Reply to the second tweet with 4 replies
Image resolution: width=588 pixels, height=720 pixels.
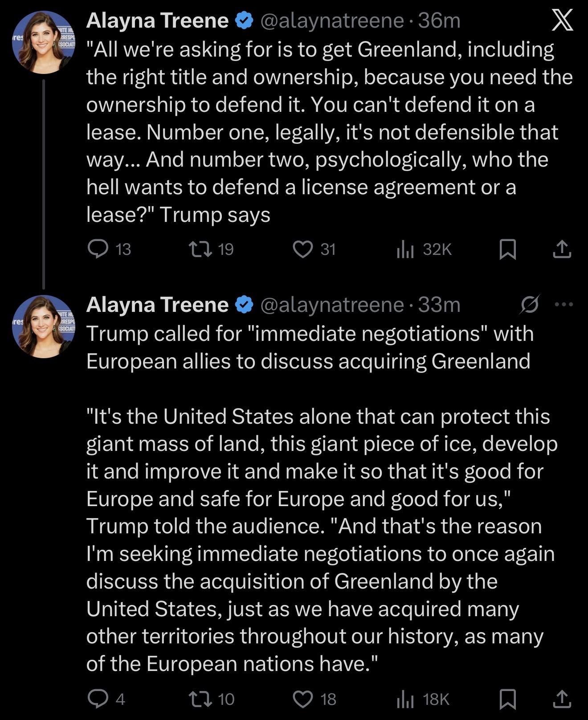click(x=98, y=699)
